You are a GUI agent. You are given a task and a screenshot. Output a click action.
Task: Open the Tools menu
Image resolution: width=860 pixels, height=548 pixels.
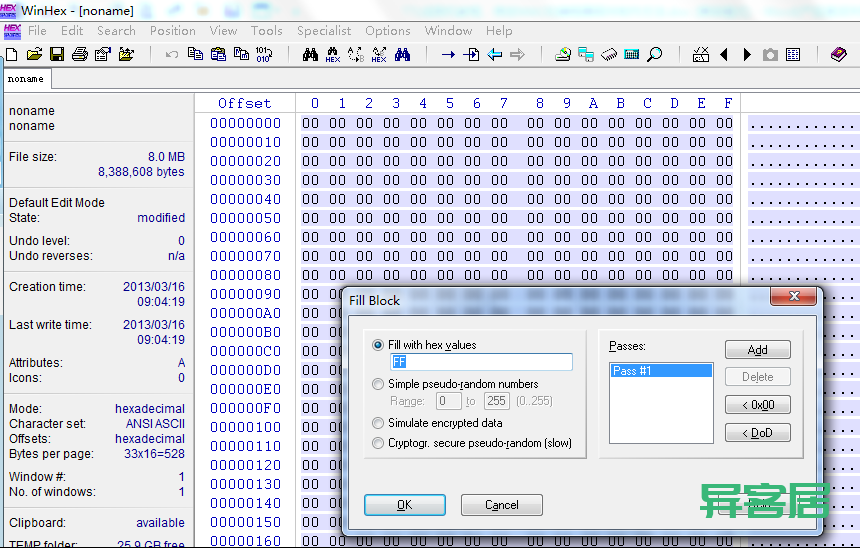(x=267, y=31)
